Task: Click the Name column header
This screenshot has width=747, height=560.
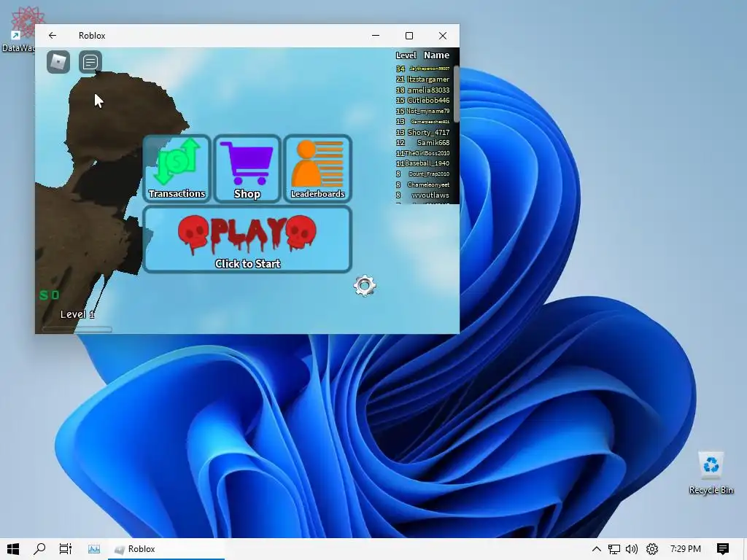Action: point(436,55)
